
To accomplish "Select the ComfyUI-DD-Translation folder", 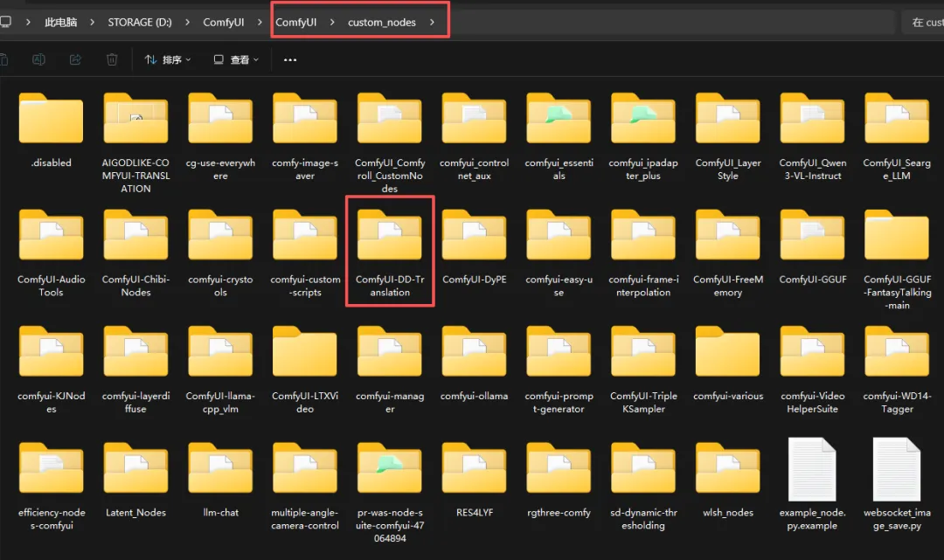I will tap(390, 235).
